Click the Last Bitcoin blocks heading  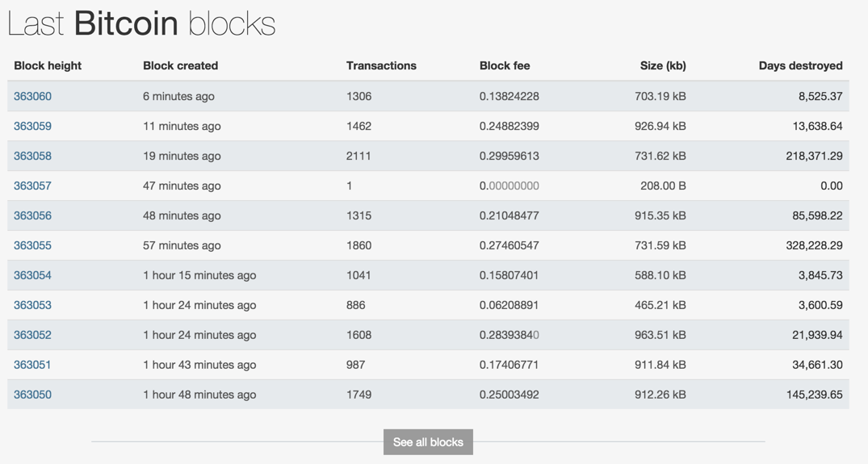(x=142, y=24)
